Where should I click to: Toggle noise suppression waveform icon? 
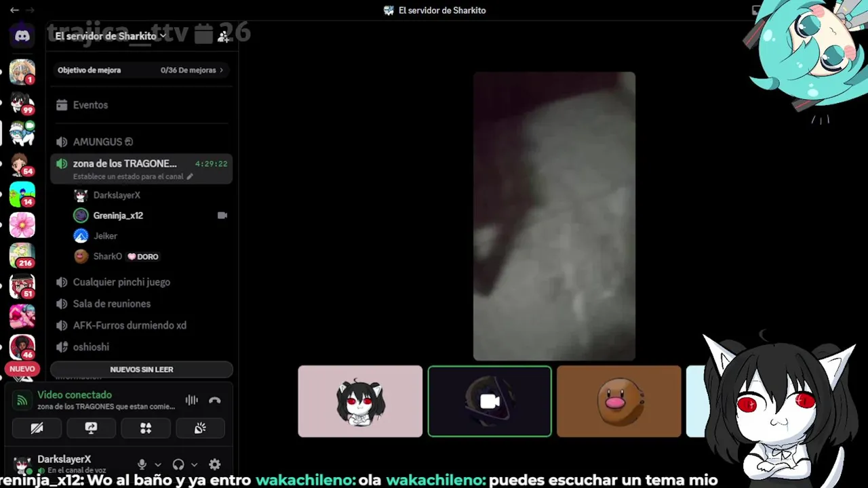point(192,400)
